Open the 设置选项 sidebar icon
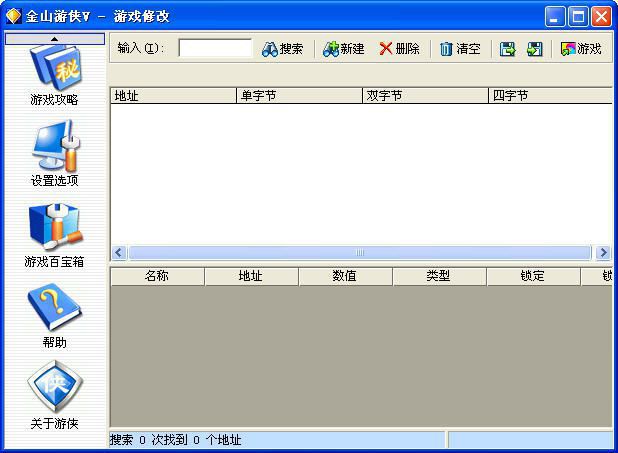 [x=55, y=154]
